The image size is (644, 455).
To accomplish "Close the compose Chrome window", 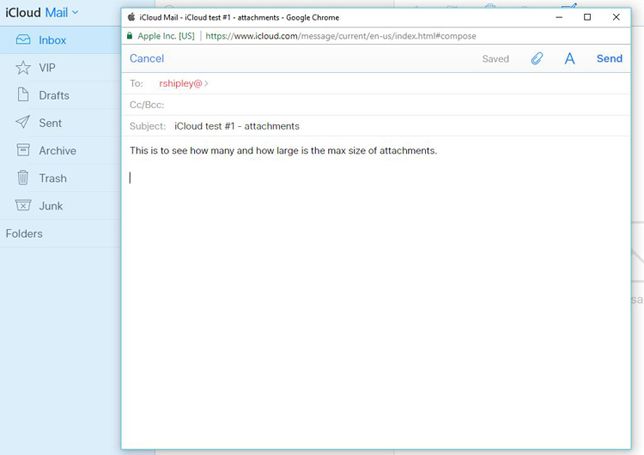I will tap(616, 17).
